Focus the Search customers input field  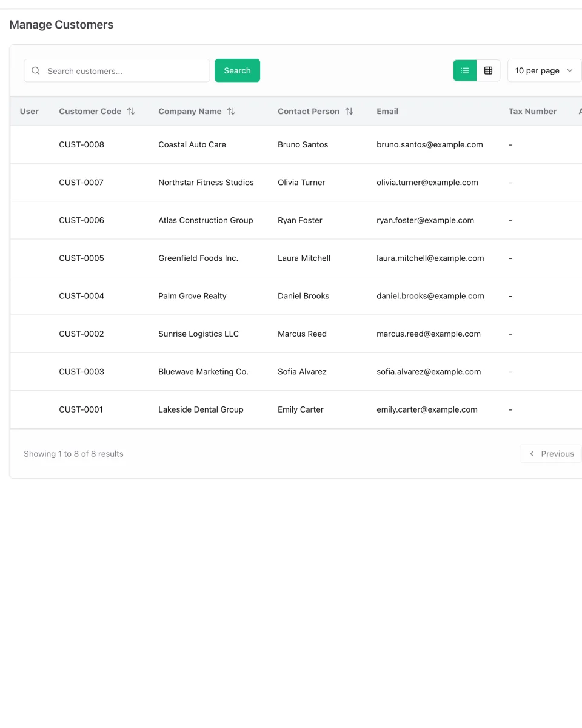[117, 70]
